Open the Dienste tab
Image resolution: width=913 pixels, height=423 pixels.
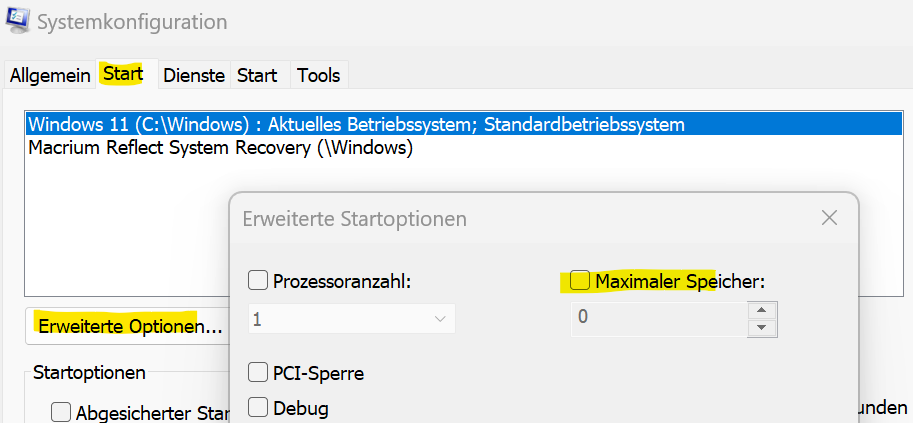[194, 75]
